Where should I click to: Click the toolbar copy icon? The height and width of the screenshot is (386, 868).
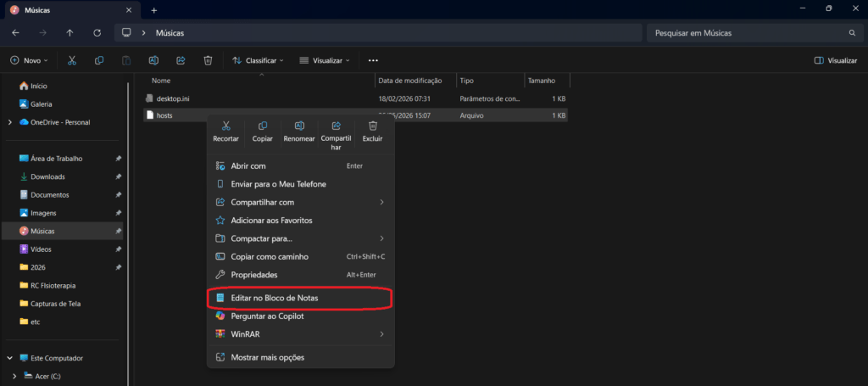coord(99,60)
